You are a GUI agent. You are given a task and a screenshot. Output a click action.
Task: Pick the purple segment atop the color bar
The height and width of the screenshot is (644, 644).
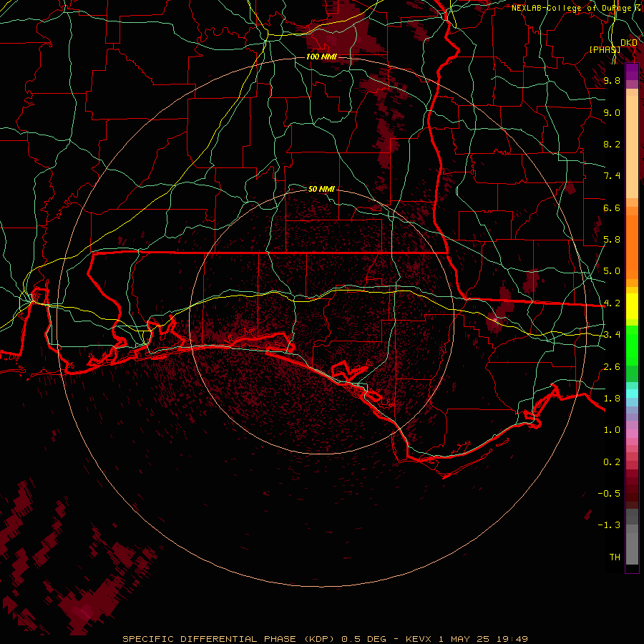click(x=632, y=72)
